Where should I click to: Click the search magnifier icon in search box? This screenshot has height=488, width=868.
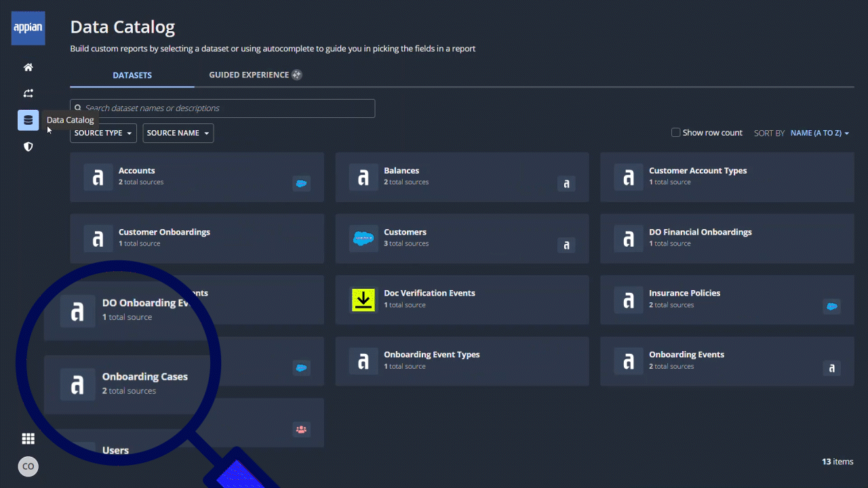click(78, 108)
